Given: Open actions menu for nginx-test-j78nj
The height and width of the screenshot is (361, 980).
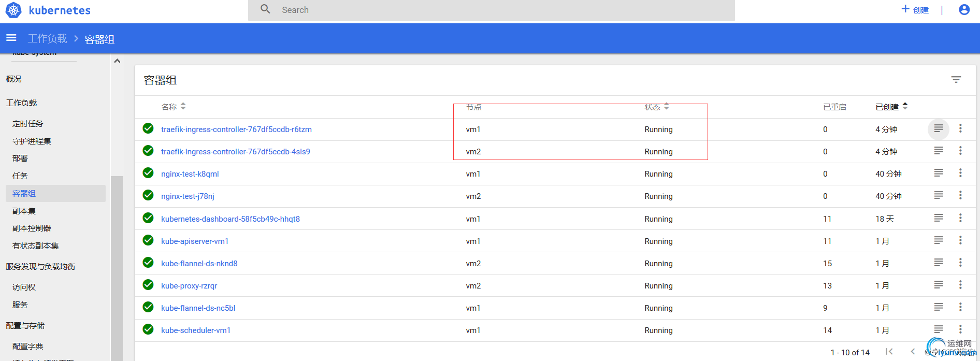Looking at the screenshot, I should pos(960,195).
